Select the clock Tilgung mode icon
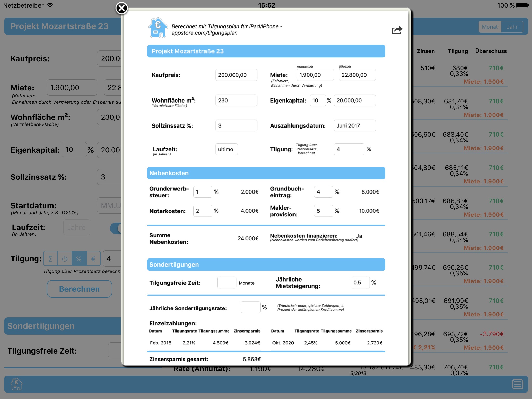The image size is (532, 399). pyautogui.click(x=65, y=259)
